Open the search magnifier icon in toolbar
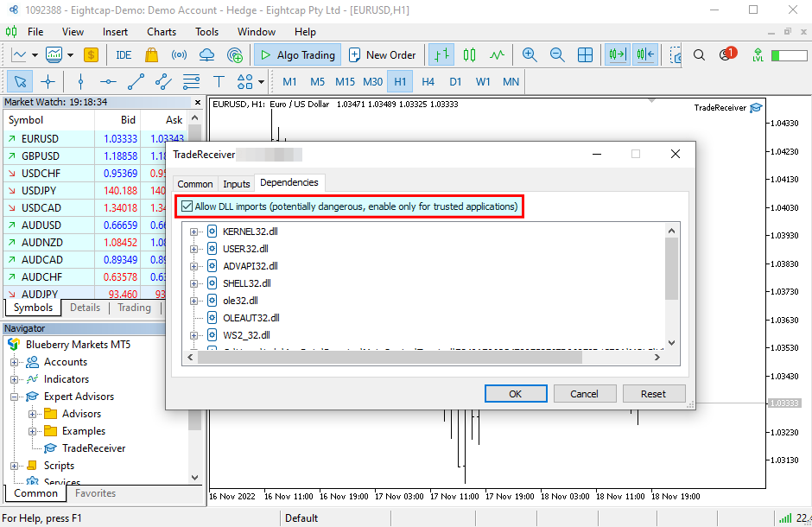Image resolution: width=812 pixels, height=527 pixels. pos(700,54)
